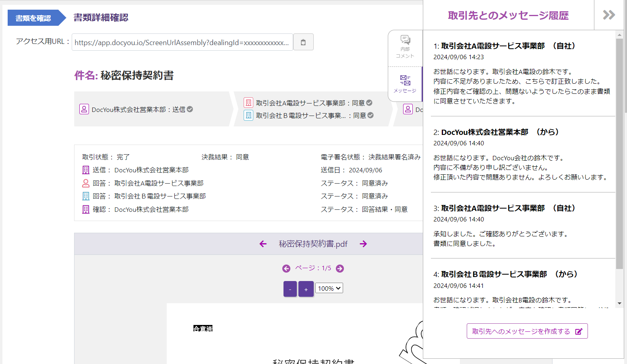Click 取引会社A電設サービス事業部 building icon in flow
627x364 pixels.
(x=248, y=103)
